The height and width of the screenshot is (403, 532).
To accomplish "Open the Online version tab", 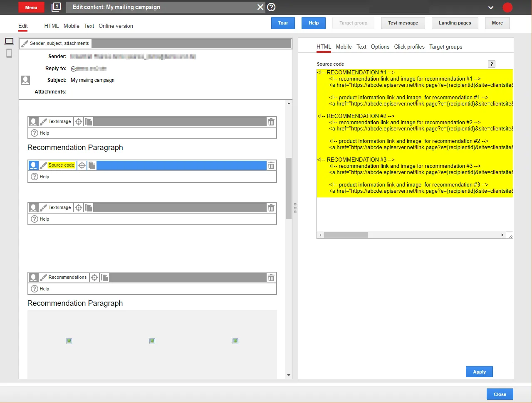I will [116, 26].
